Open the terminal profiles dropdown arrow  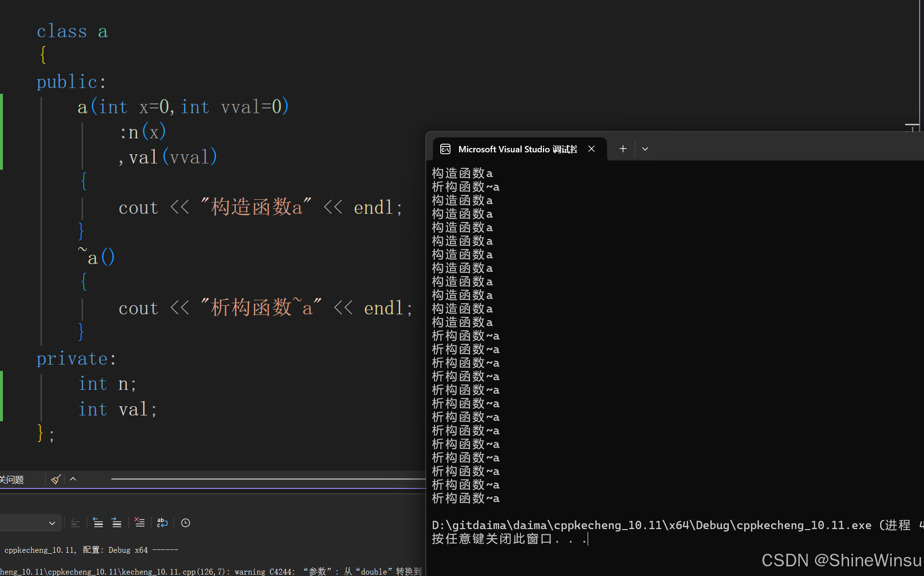(645, 149)
